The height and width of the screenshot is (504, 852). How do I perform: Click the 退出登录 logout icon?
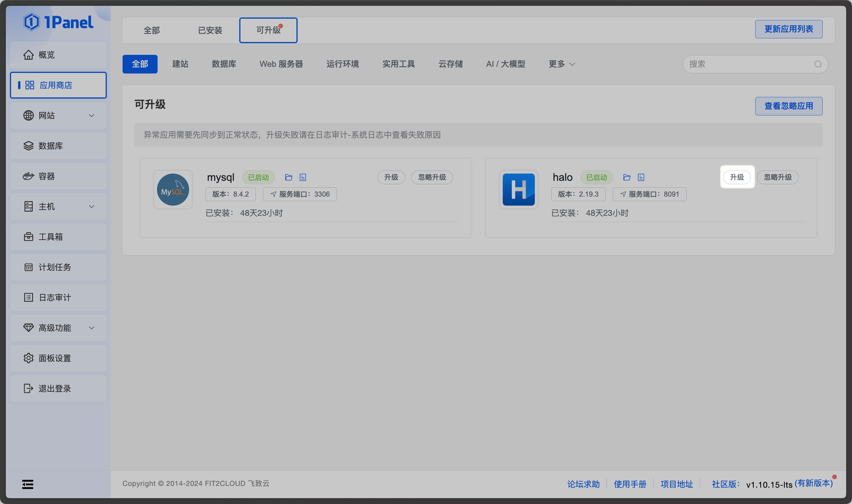tap(29, 388)
